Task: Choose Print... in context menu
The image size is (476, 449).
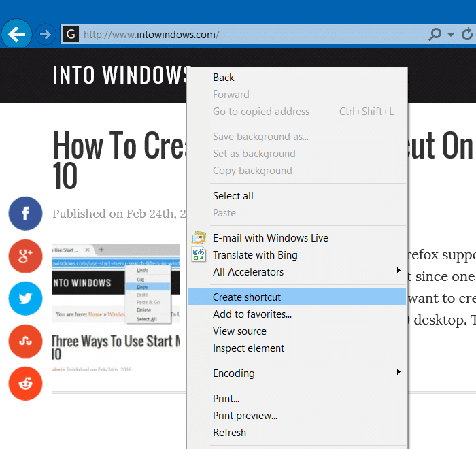Action: coord(297,399)
